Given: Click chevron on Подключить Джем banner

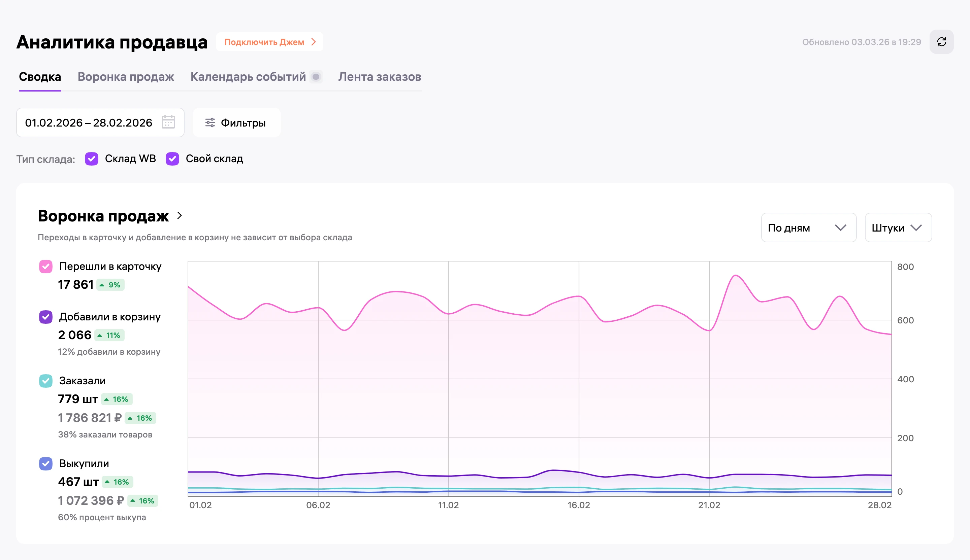Looking at the screenshot, I should coord(314,42).
